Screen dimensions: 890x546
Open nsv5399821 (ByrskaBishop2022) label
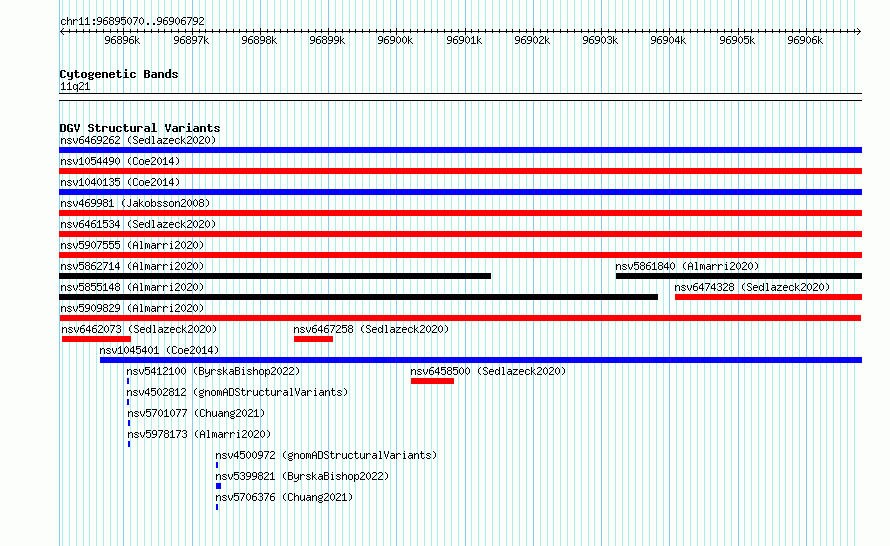point(302,476)
